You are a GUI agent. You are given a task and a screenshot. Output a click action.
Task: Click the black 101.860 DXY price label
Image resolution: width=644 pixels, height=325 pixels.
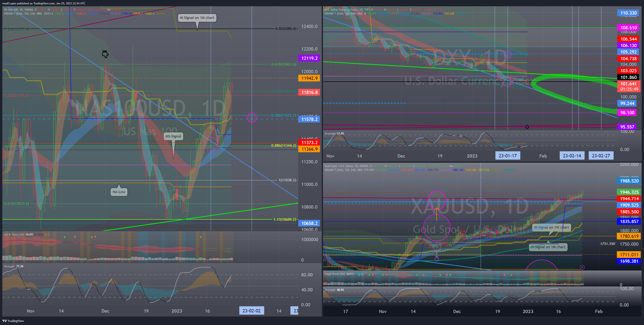click(x=628, y=77)
